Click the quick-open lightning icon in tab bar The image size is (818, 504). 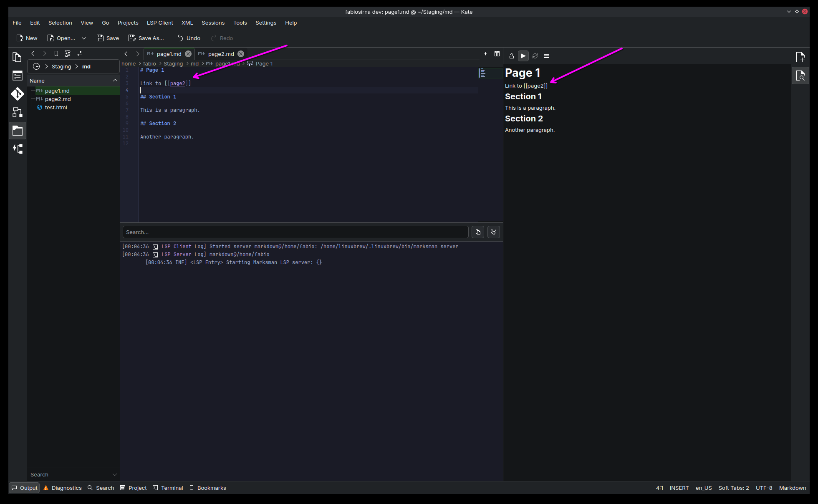click(485, 54)
